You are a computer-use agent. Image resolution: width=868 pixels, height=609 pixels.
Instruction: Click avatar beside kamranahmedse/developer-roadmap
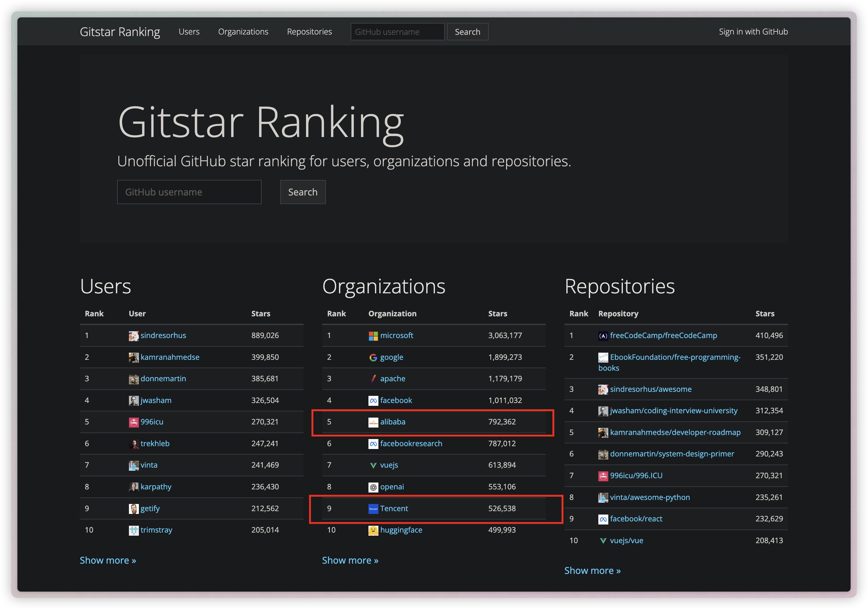[603, 433]
